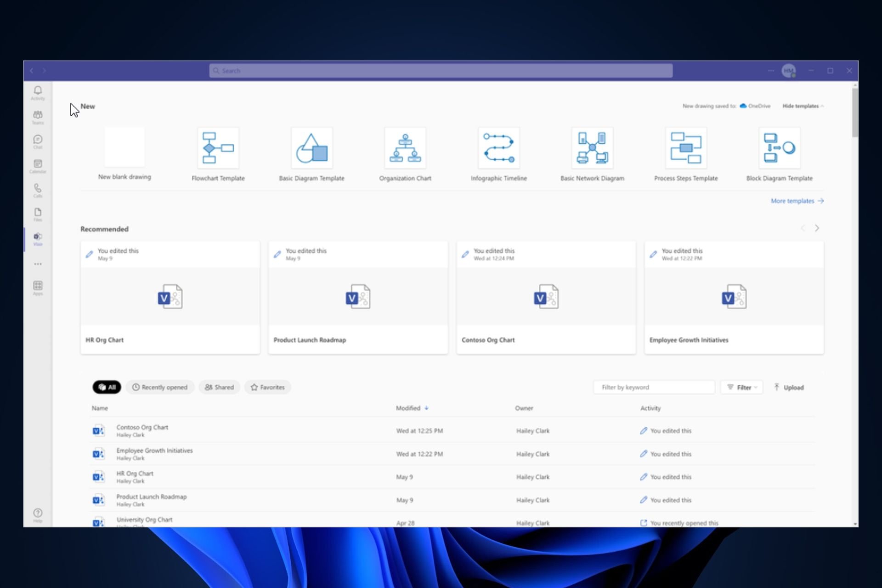This screenshot has width=882, height=588.
Task: Show previous Recommended items with left chevron
Action: tap(803, 228)
